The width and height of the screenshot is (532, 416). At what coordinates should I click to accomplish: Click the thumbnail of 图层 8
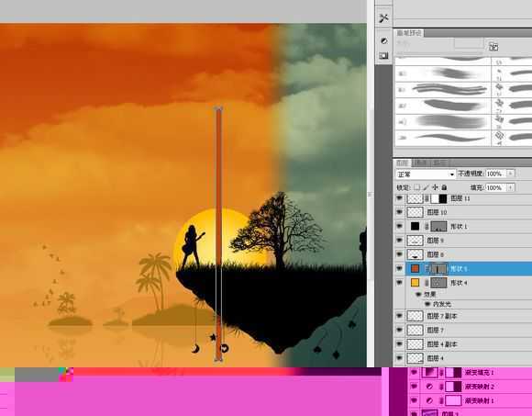415,254
